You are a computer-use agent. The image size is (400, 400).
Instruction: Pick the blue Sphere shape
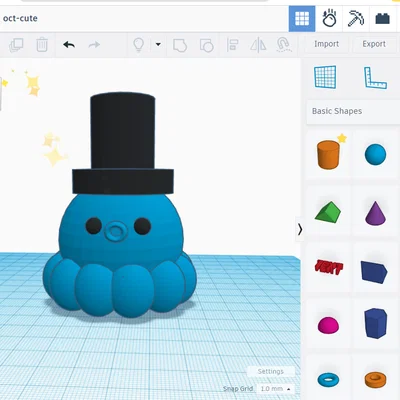pos(375,155)
